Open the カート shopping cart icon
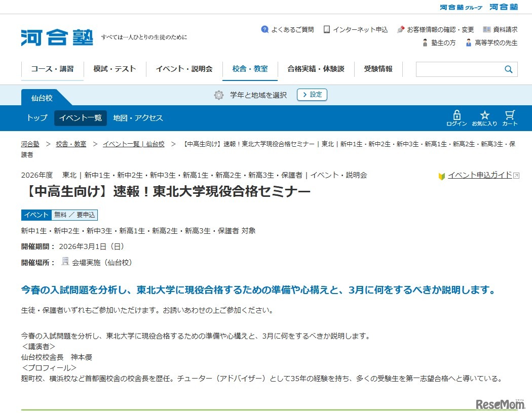 pyautogui.click(x=510, y=115)
